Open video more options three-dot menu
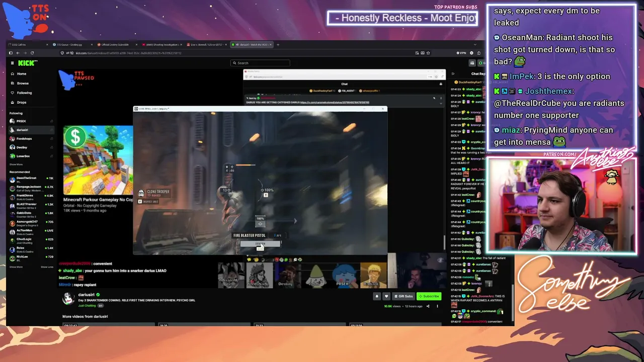This screenshot has width=644, height=362. click(x=437, y=306)
